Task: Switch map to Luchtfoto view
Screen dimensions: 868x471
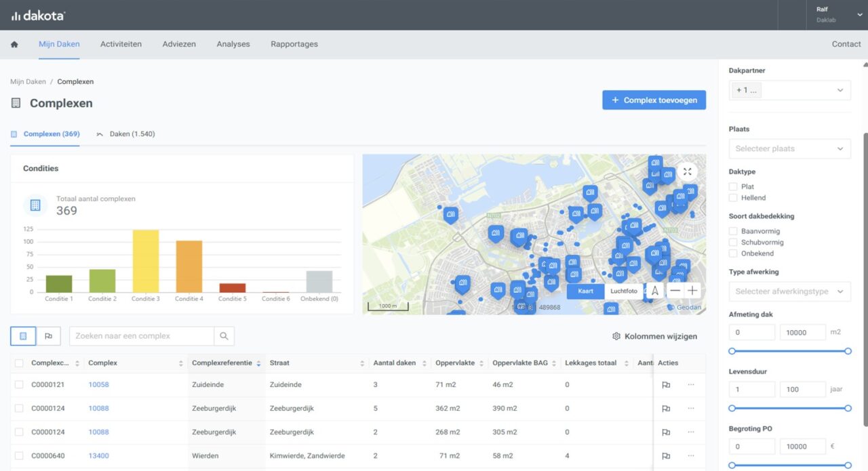Action: (x=624, y=291)
